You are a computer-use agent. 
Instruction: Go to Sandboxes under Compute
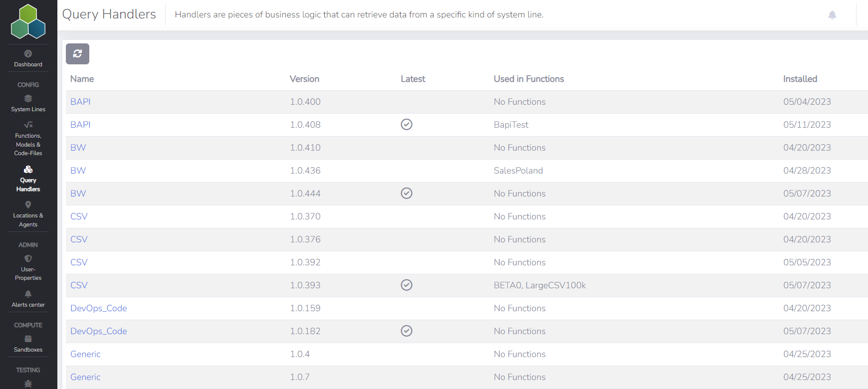[28, 344]
